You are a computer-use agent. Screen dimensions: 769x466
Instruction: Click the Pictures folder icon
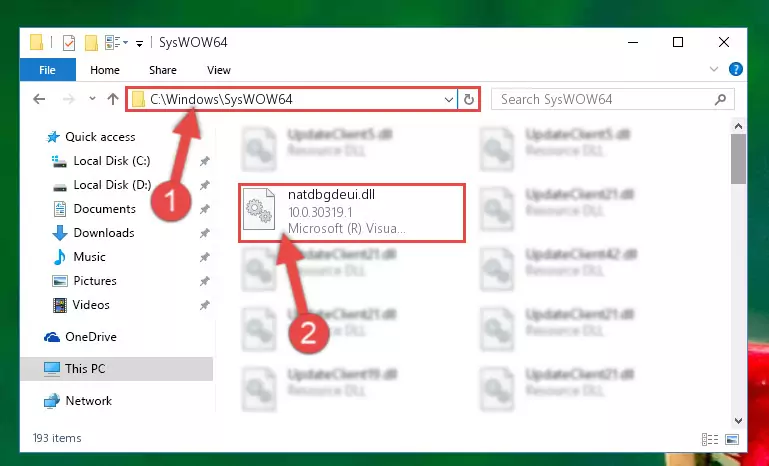[60, 281]
